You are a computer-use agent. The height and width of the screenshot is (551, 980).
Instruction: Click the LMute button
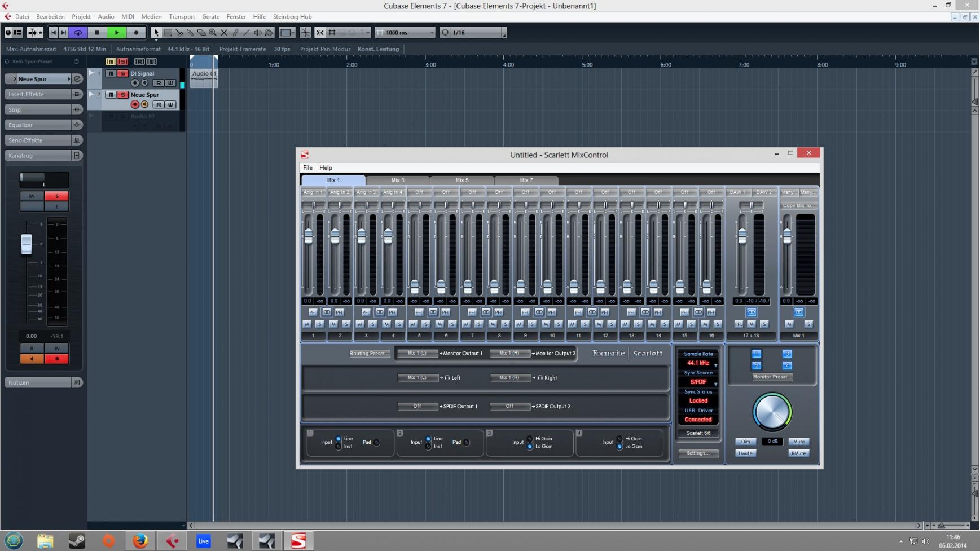pos(745,453)
